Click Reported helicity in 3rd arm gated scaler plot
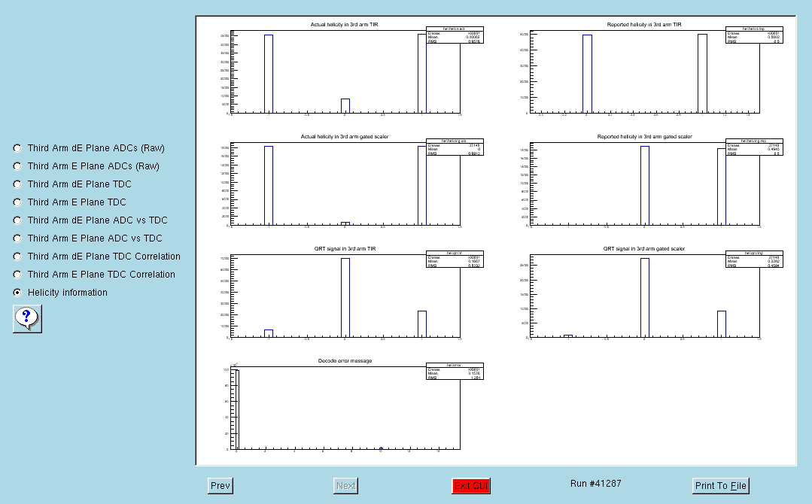Image resolution: width=812 pixels, height=504 pixels. point(645,184)
